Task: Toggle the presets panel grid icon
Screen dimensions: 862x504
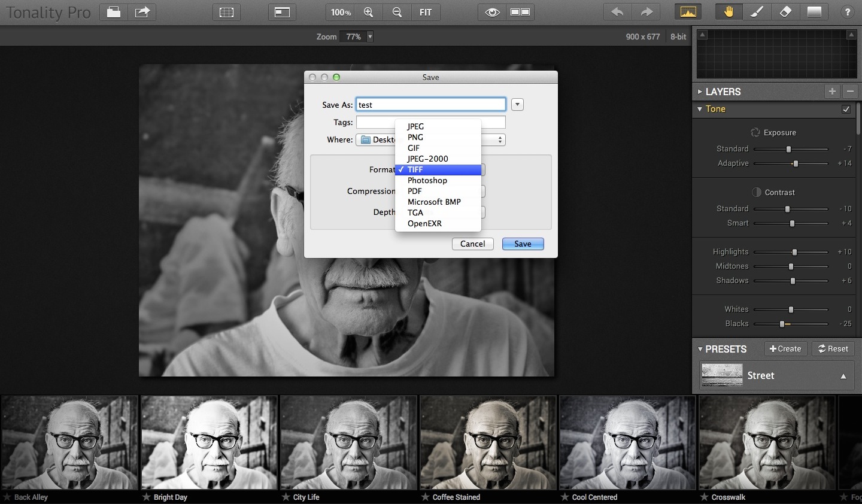Action: tap(226, 12)
